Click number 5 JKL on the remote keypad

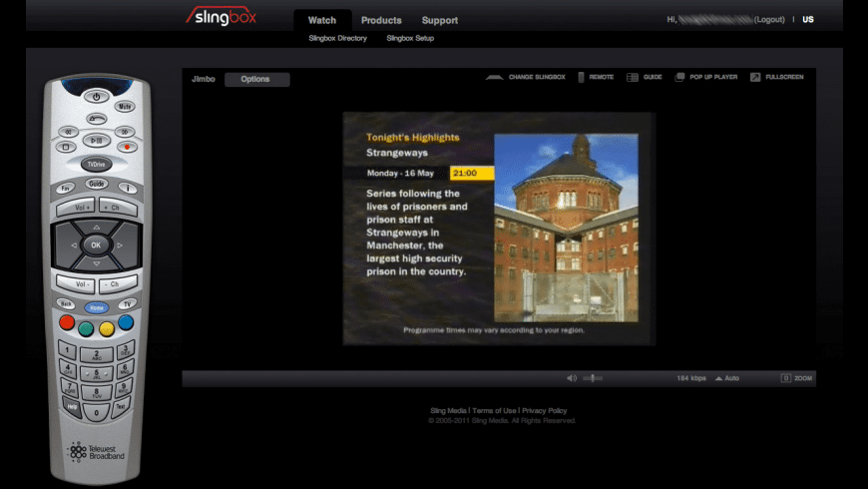97,374
